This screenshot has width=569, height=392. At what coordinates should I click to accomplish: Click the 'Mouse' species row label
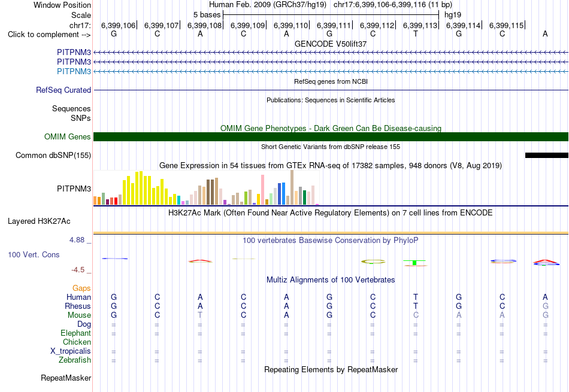click(79, 315)
